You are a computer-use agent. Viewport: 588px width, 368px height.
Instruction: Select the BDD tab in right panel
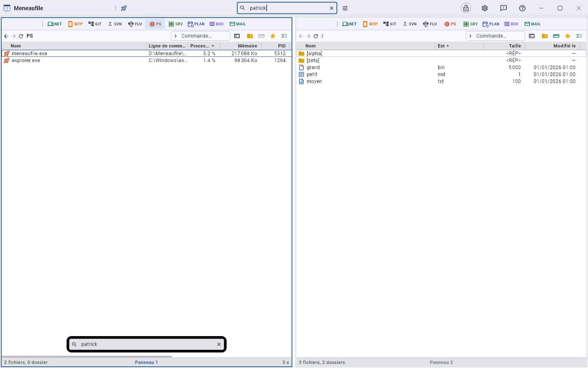[511, 24]
